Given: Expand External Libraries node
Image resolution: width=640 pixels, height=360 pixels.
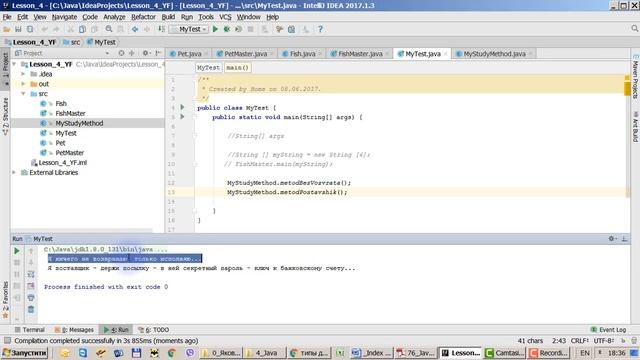Looking at the screenshot, I should click(14, 172).
